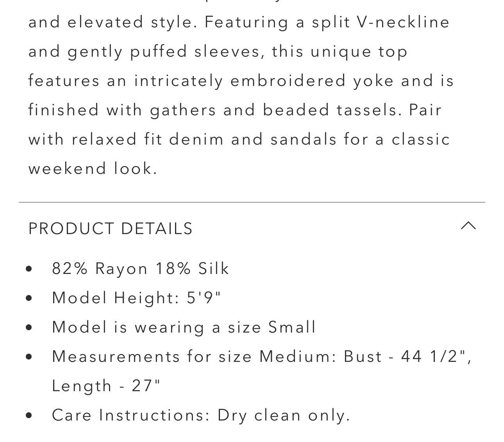This screenshot has width=504, height=442.
Task: Click the bullet beside the Rayon Silk line
Action: [29, 269]
